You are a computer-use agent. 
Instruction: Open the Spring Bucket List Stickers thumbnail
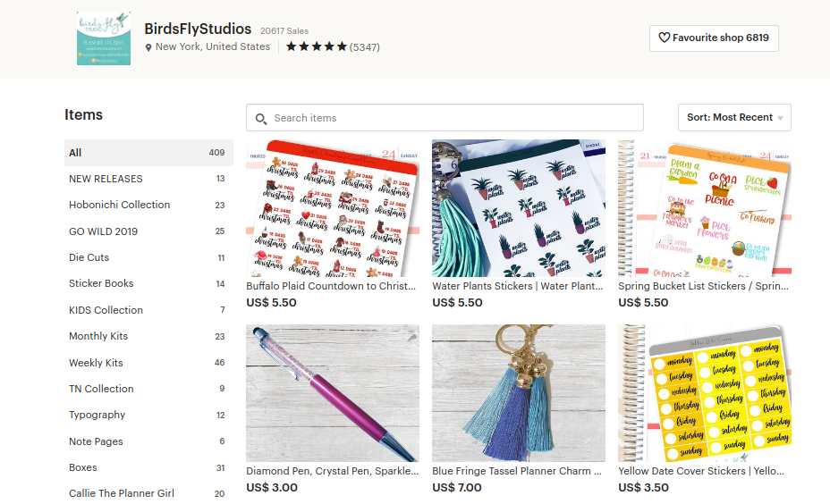pos(705,208)
